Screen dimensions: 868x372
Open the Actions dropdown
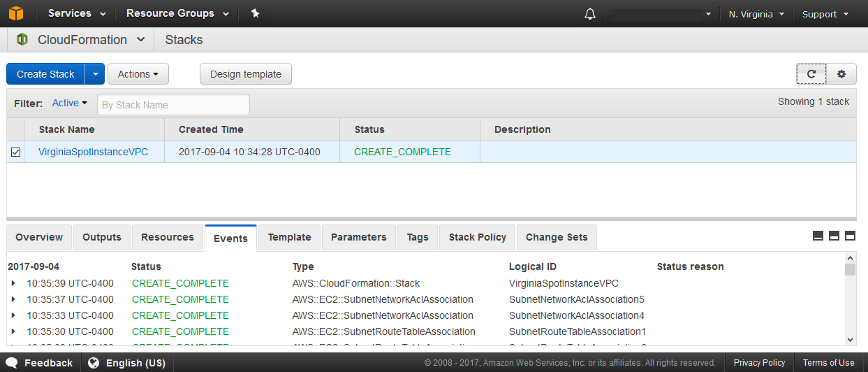coord(138,74)
